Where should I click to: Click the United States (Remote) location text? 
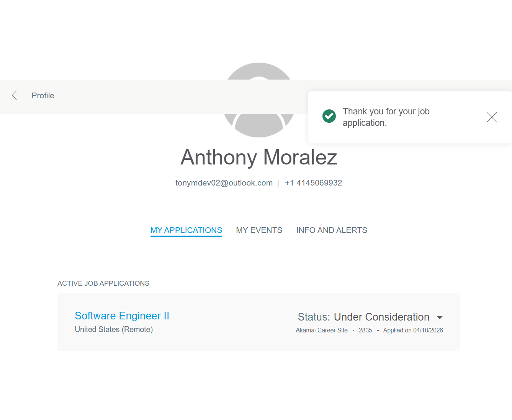coord(114,329)
